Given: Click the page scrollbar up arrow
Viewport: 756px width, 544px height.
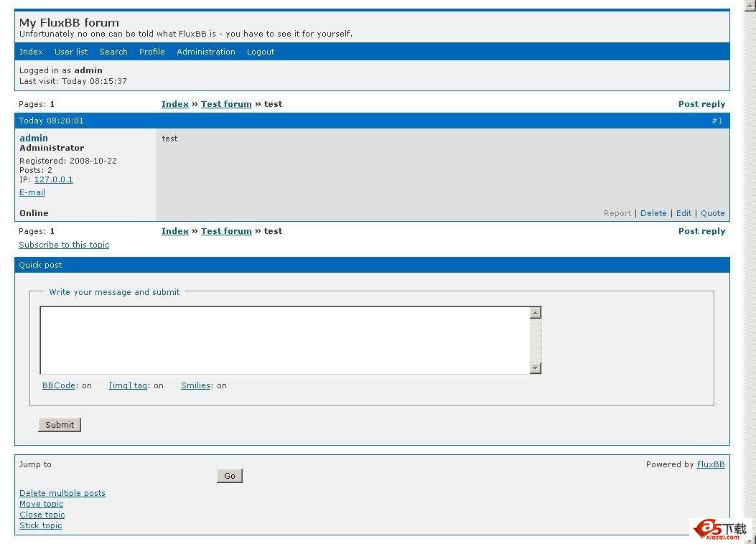Looking at the screenshot, I should click(x=750, y=5).
